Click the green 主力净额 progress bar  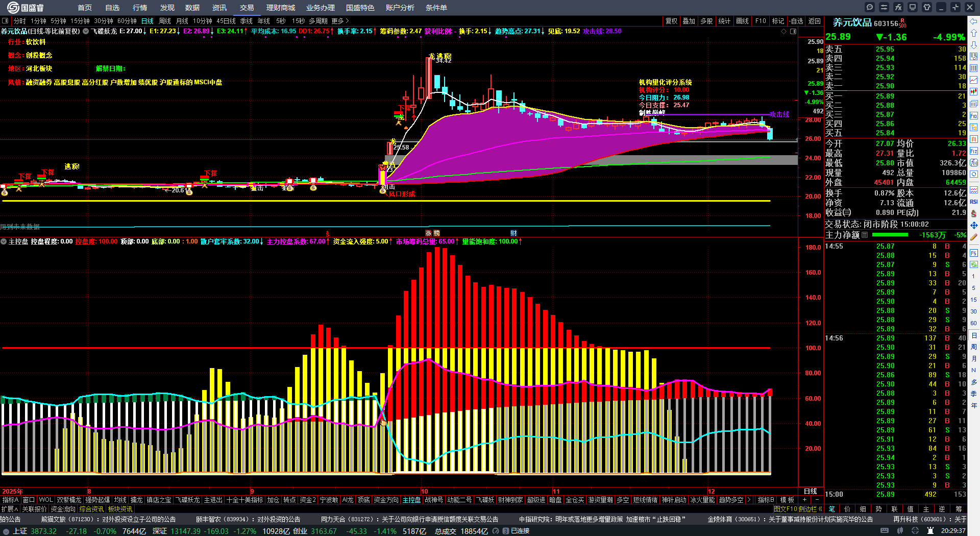[890, 235]
